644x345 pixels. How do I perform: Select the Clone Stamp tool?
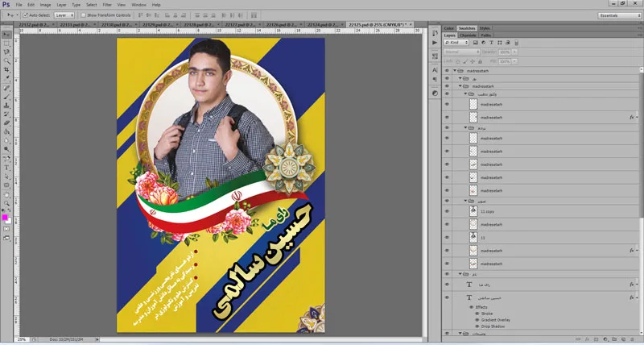click(x=6, y=106)
